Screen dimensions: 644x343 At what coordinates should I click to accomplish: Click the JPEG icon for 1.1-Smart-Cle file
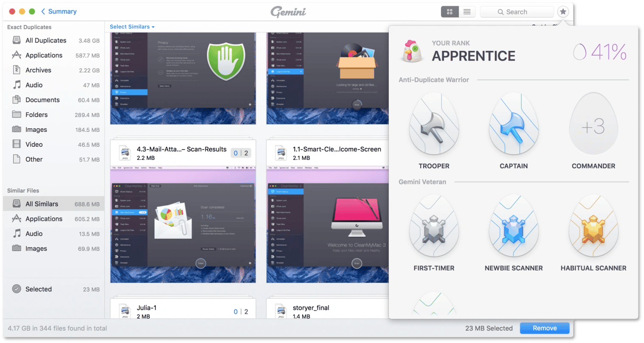pos(281,153)
